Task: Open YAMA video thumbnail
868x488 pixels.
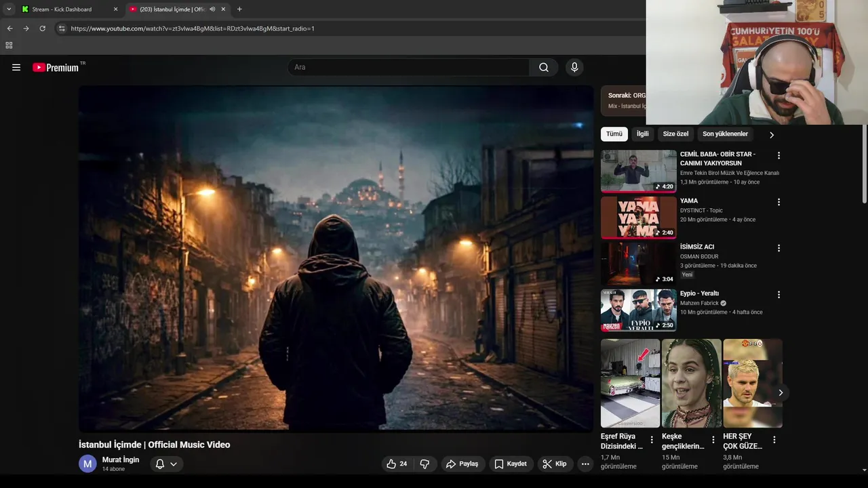Action: (x=639, y=218)
